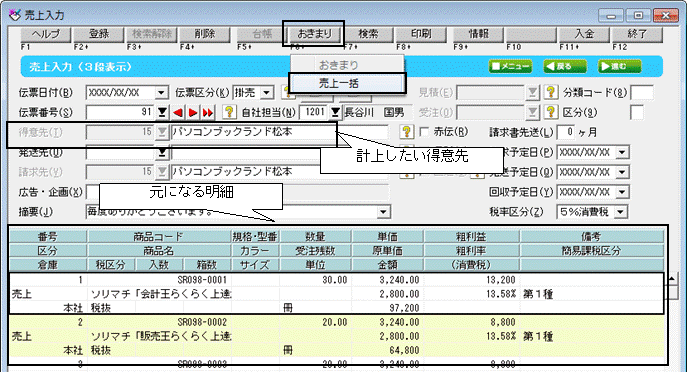The image size is (687, 372).
Task: Click the 分類コード input field
Action: (642, 92)
